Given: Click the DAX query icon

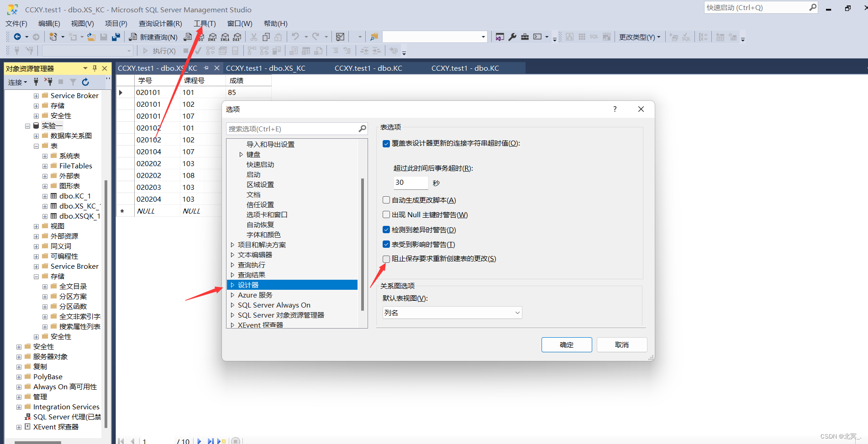Looking at the screenshot, I should pos(237,37).
